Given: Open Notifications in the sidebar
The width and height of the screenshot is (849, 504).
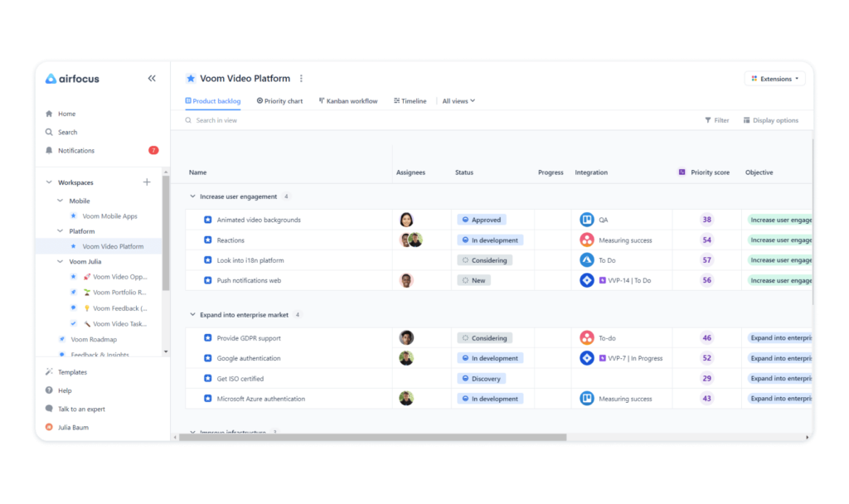Looking at the screenshot, I should tap(75, 151).
